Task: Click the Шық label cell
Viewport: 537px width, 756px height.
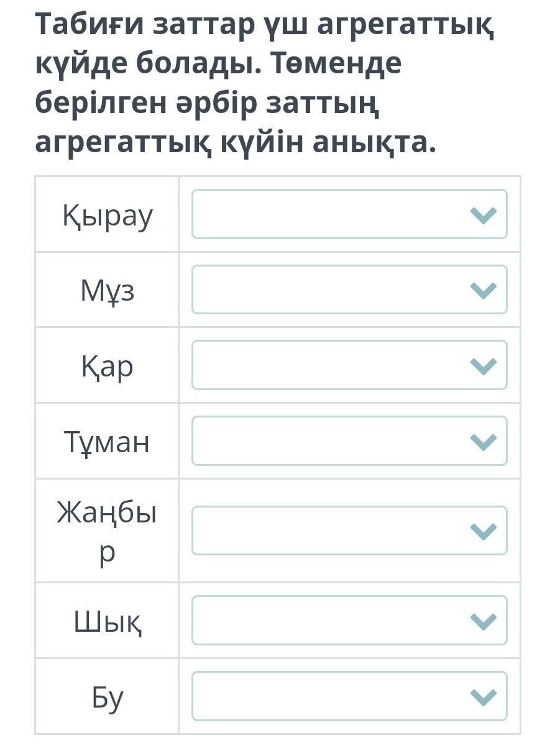Action: tap(107, 621)
